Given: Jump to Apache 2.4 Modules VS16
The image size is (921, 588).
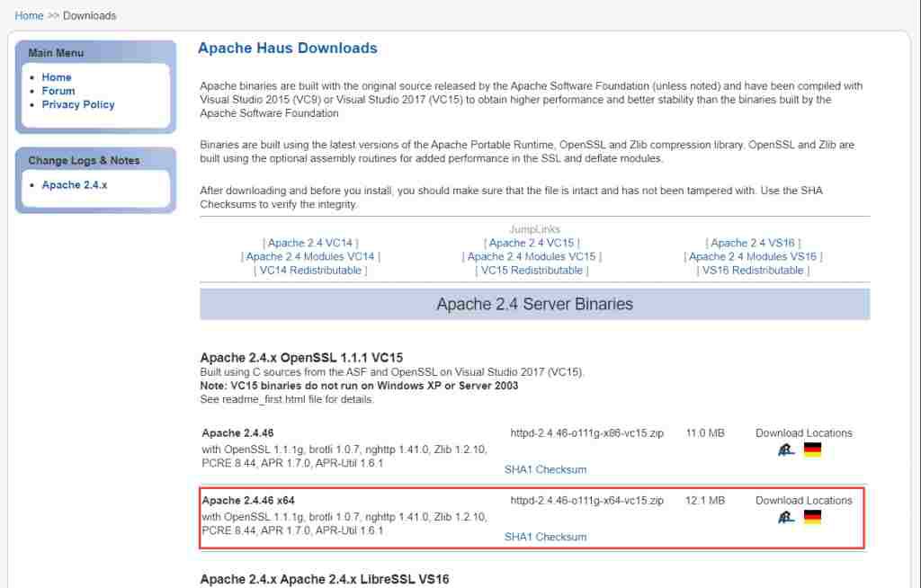Looking at the screenshot, I should tap(753, 257).
